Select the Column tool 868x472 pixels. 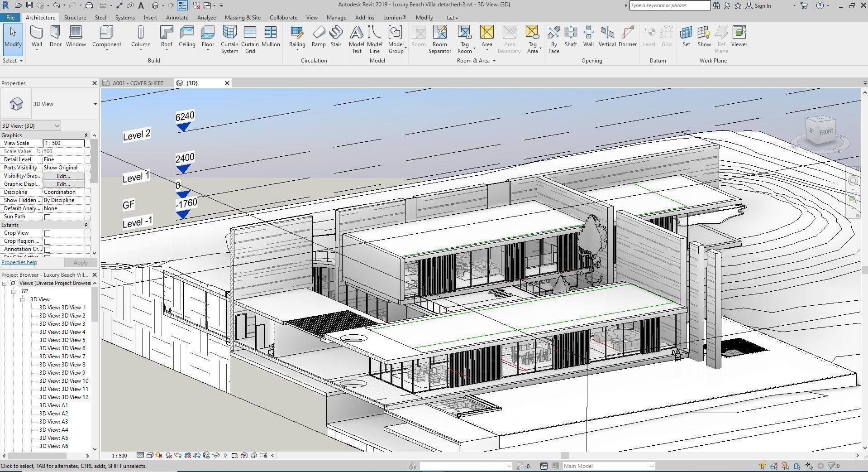click(141, 37)
